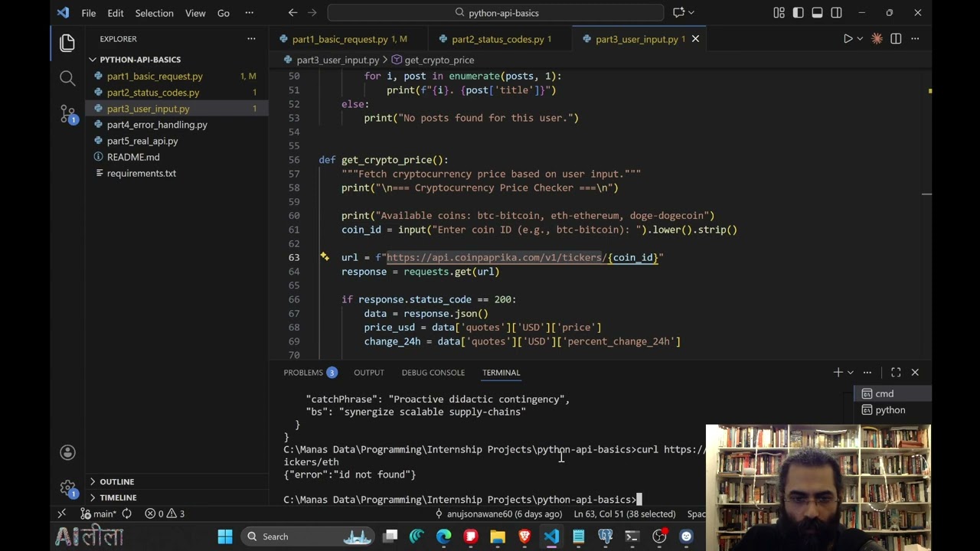Open the Manage gear in activity bar
Image resolution: width=980 pixels, height=551 pixels.
(x=67, y=487)
